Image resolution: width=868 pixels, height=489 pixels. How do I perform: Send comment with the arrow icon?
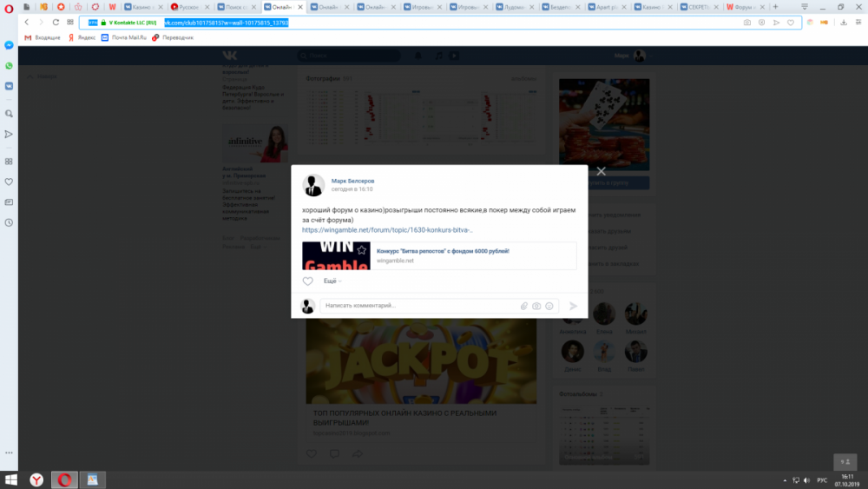(x=573, y=306)
